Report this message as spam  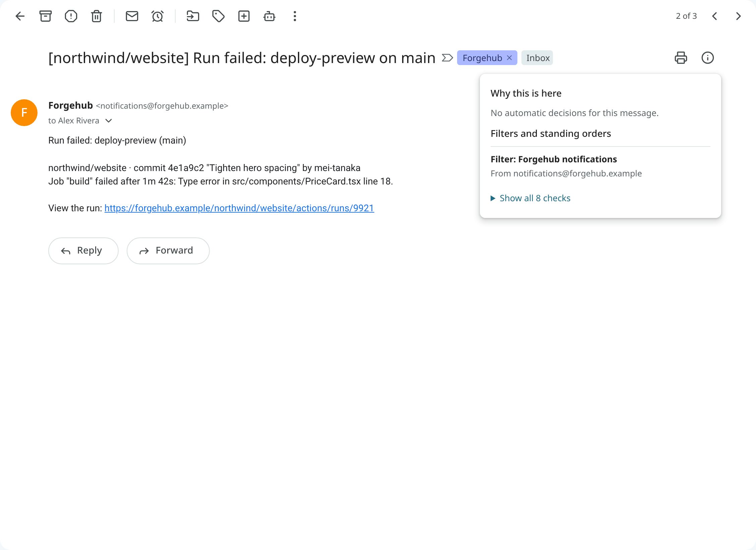(x=71, y=16)
